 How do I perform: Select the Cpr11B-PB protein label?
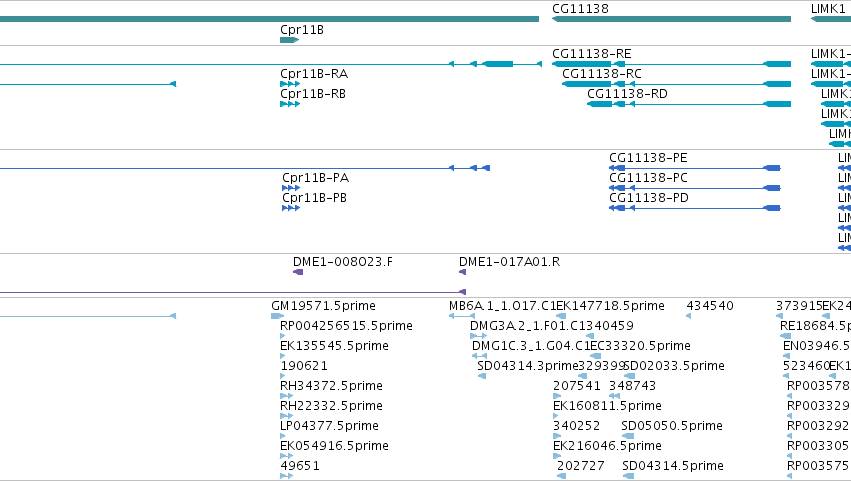click(314, 198)
